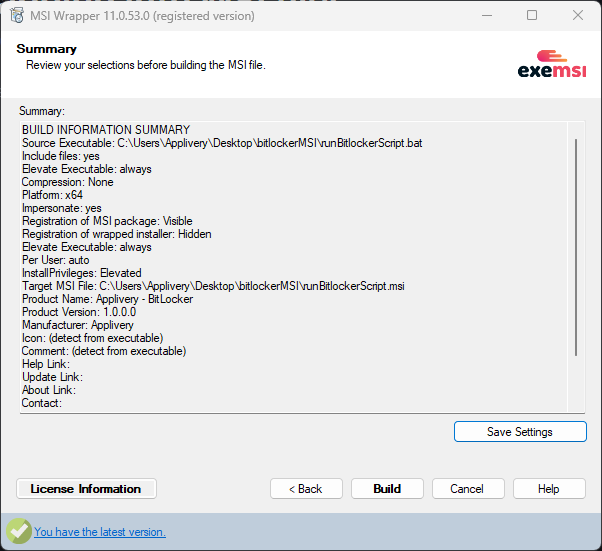Click 'InstallPrivileges: Elevated' line
Screen dimensions: 602x551
point(82,273)
